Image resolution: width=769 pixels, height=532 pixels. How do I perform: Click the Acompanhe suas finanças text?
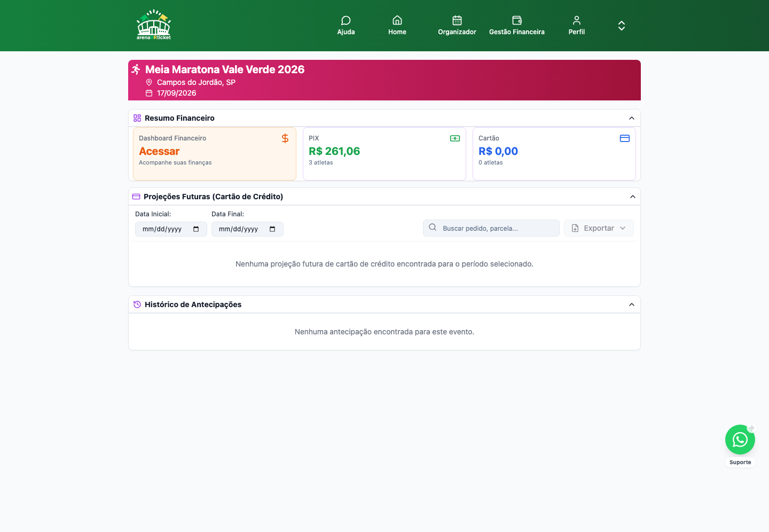tap(175, 162)
